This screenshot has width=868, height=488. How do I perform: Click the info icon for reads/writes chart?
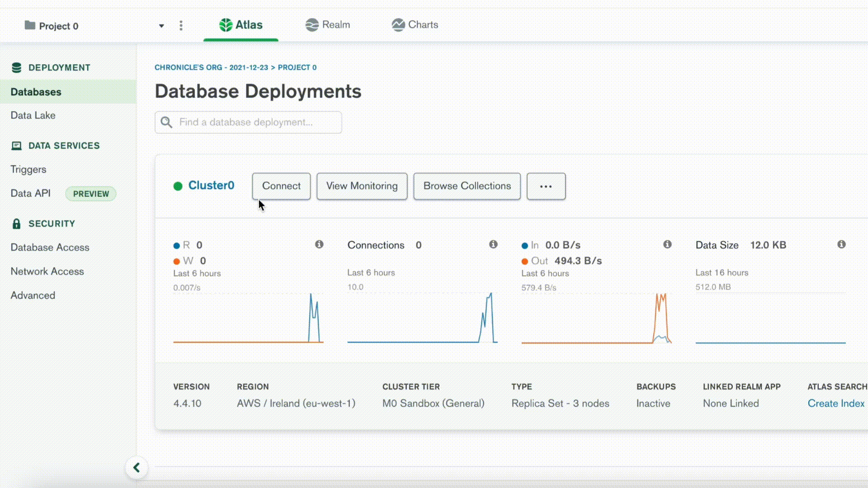[319, 244]
